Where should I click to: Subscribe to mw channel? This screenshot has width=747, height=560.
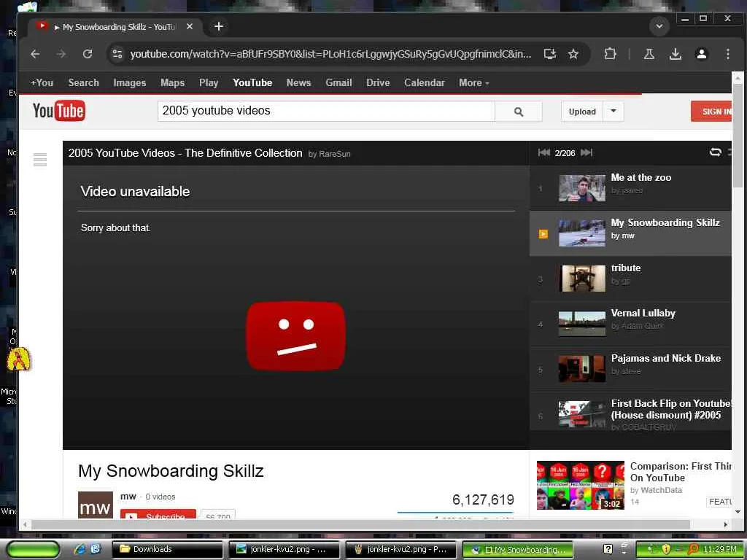tap(158, 514)
